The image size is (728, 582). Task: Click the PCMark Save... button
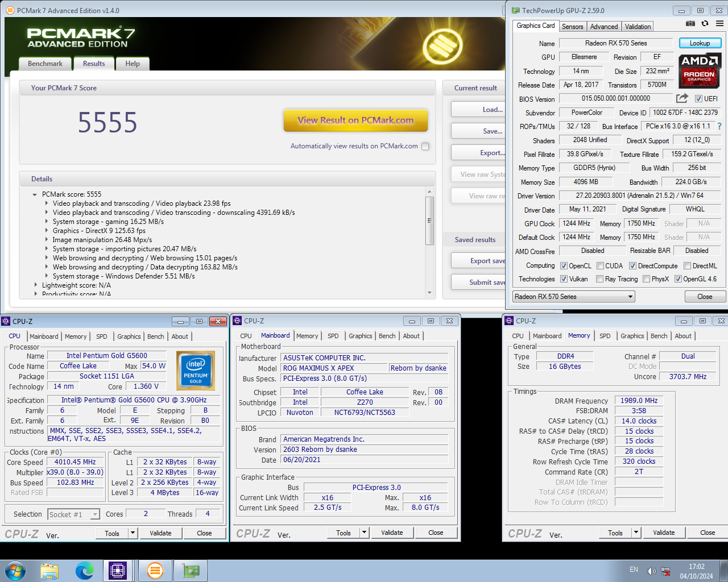pos(478,131)
